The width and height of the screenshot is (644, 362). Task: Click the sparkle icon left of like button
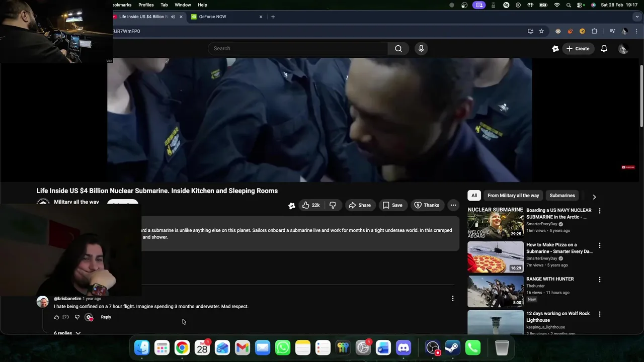click(291, 205)
